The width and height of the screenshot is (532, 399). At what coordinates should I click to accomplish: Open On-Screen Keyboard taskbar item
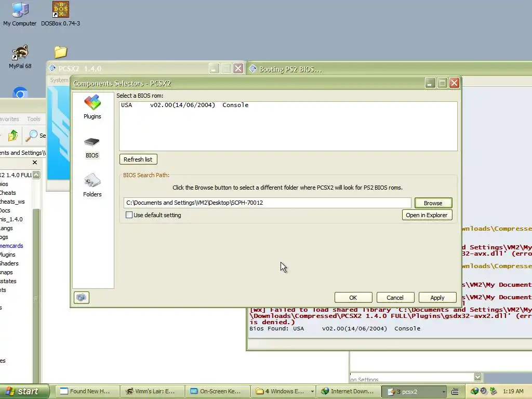coord(217,391)
